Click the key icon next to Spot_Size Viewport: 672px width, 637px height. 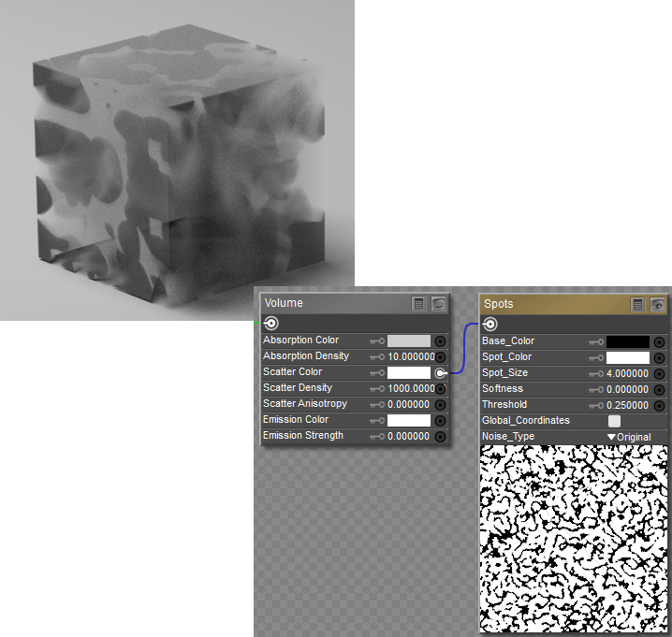click(596, 373)
